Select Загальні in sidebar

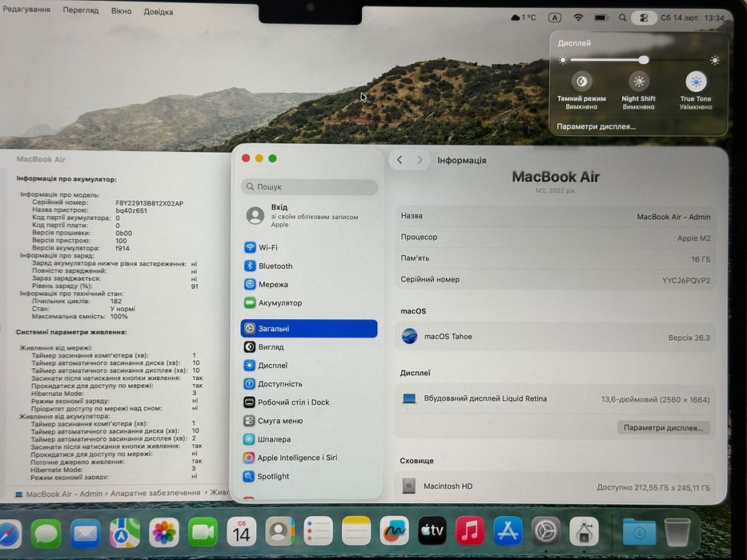coord(309,329)
